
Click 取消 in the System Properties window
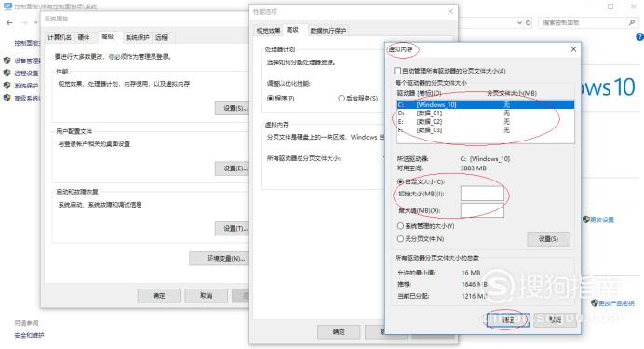207,296
